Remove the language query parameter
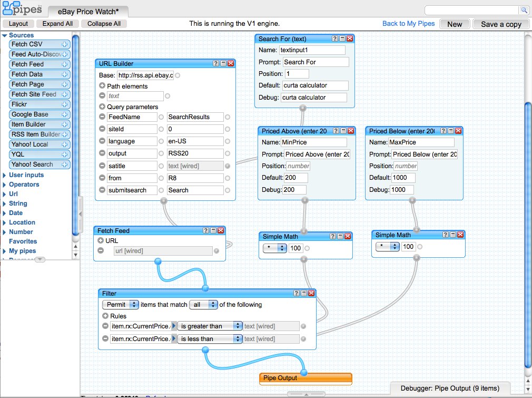The width and height of the screenshot is (532, 398). pyautogui.click(x=102, y=141)
